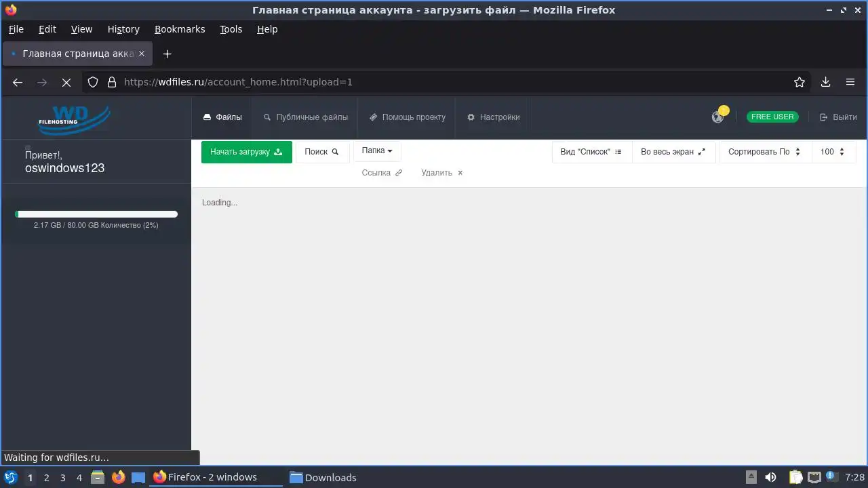This screenshot has width=868, height=488.
Task: Close the Главная страница tab
Action: click(142, 54)
